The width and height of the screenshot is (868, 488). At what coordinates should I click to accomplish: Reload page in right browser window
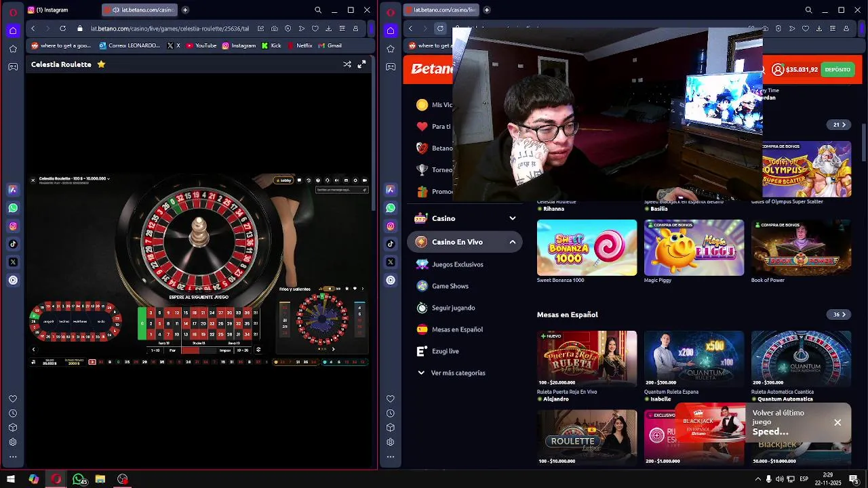pos(440,28)
